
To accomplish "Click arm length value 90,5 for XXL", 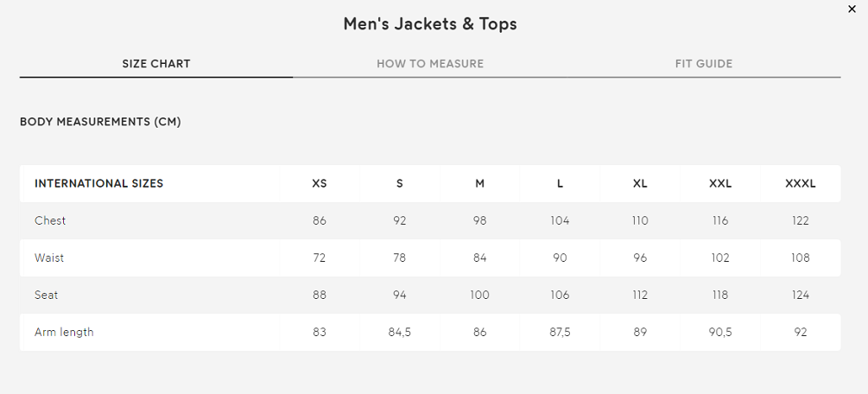I will (x=720, y=333).
